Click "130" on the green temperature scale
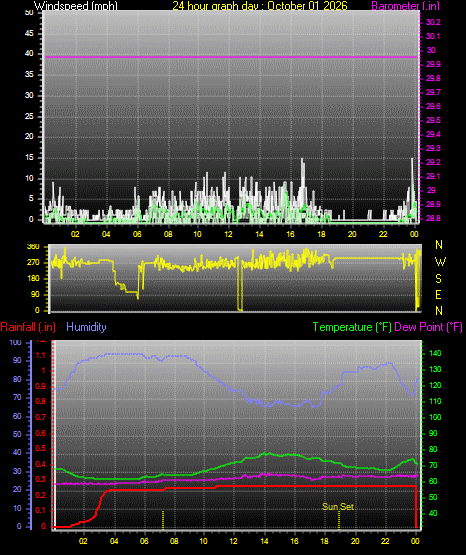 click(x=435, y=369)
